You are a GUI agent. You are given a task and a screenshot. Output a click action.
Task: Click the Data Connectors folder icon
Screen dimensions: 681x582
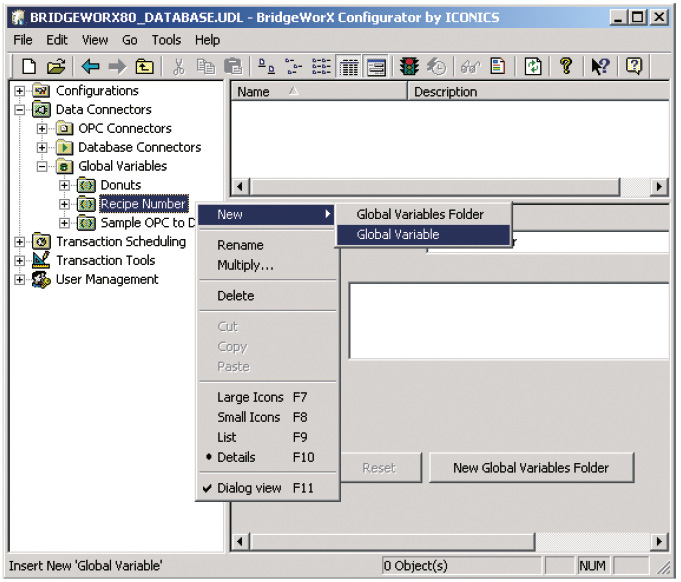[42, 109]
